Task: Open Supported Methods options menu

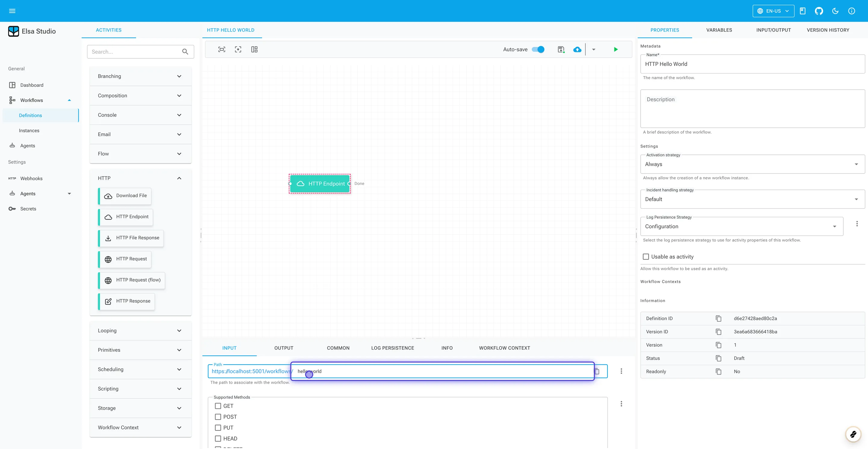Action: click(621, 404)
